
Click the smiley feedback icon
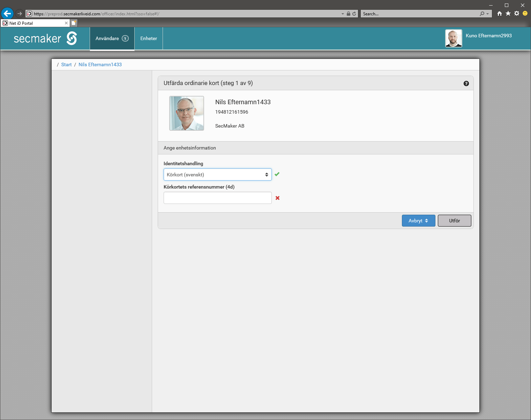(525, 14)
